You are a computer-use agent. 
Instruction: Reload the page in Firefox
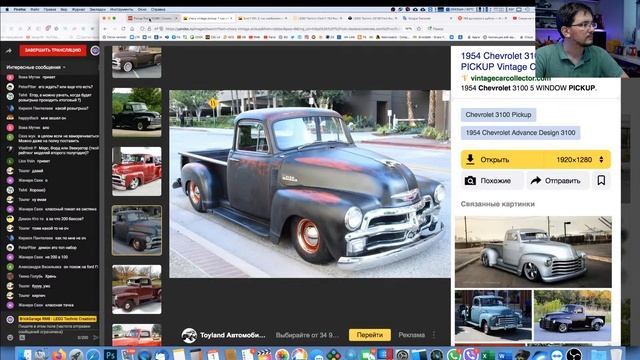tap(123, 29)
